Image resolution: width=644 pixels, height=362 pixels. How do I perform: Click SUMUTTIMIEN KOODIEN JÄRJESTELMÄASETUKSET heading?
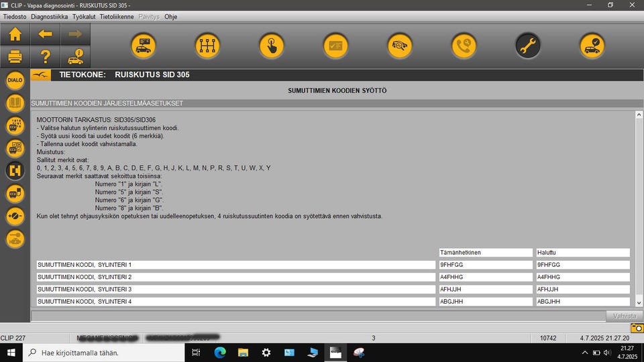[107, 103]
